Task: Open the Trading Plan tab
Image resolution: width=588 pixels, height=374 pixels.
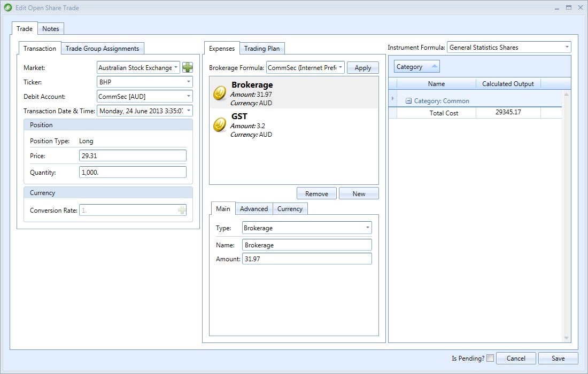Action: (x=262, y=48)
